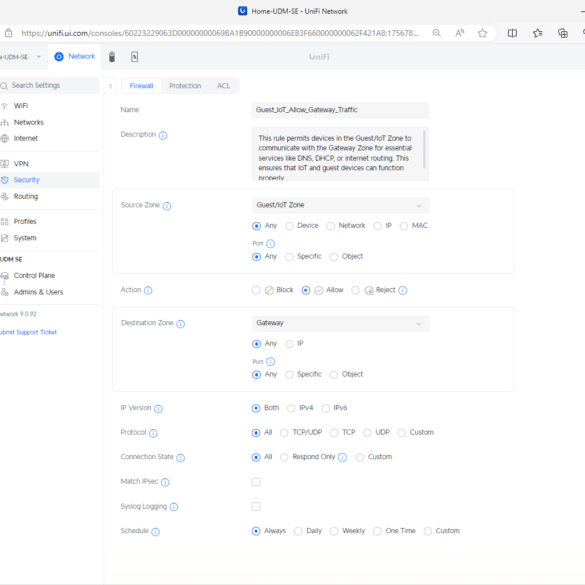Switch to the Protection tab
Image resolution: width=585 pixels, height=585 pixels.
[185, 86]
